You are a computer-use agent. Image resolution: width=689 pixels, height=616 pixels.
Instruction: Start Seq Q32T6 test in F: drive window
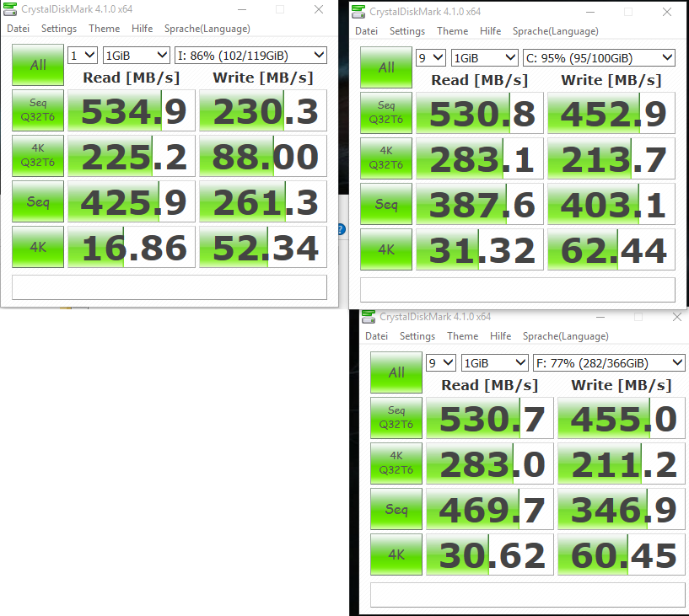coord(396,418)
